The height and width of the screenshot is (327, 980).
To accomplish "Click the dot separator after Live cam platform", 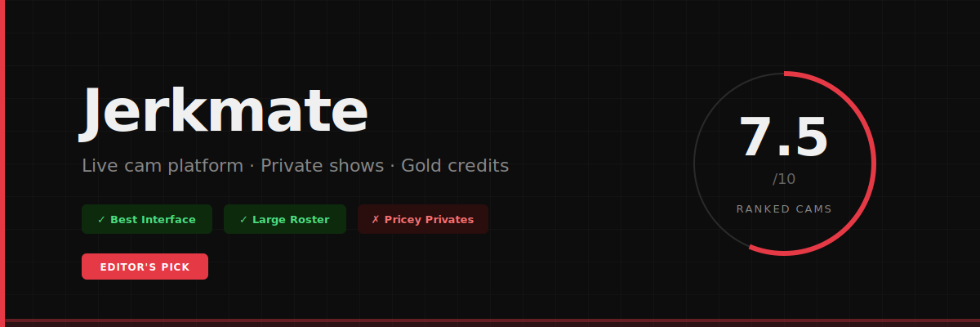I will coord(252,166).
